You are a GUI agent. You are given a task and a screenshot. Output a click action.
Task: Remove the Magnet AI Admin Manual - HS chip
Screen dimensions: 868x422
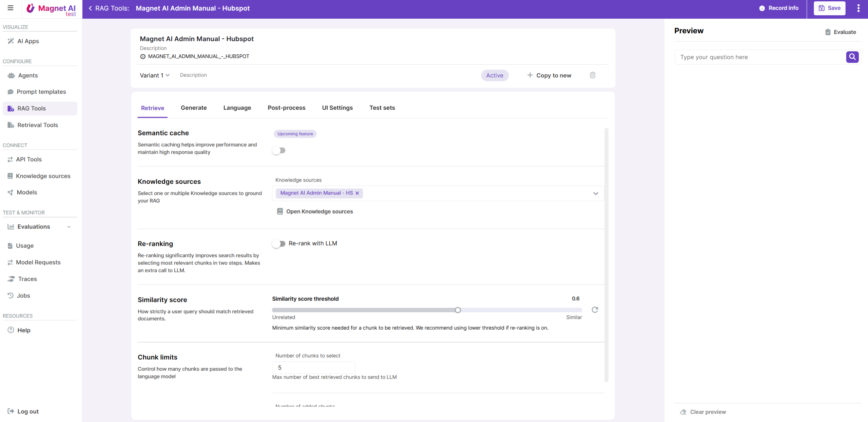click(x=357, y=193)
